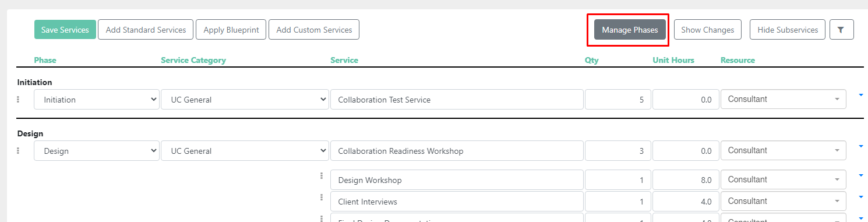Open Manage Phases

pos(630,30)
